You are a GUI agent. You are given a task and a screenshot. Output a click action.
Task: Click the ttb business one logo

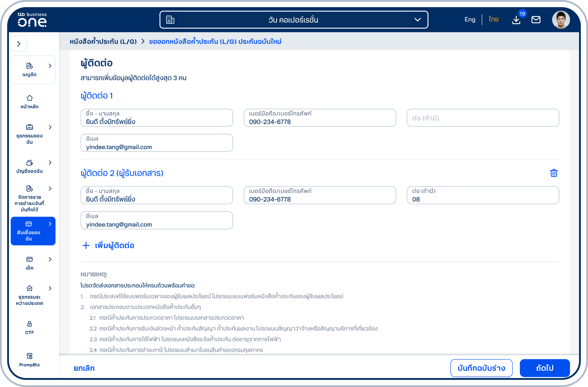32,20
